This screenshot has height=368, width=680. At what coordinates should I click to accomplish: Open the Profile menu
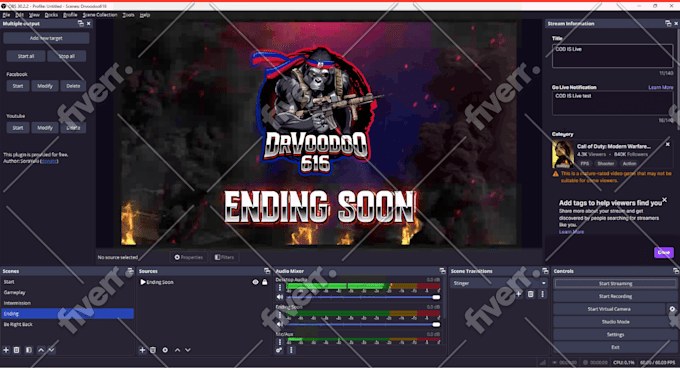(x=70, y=15)
